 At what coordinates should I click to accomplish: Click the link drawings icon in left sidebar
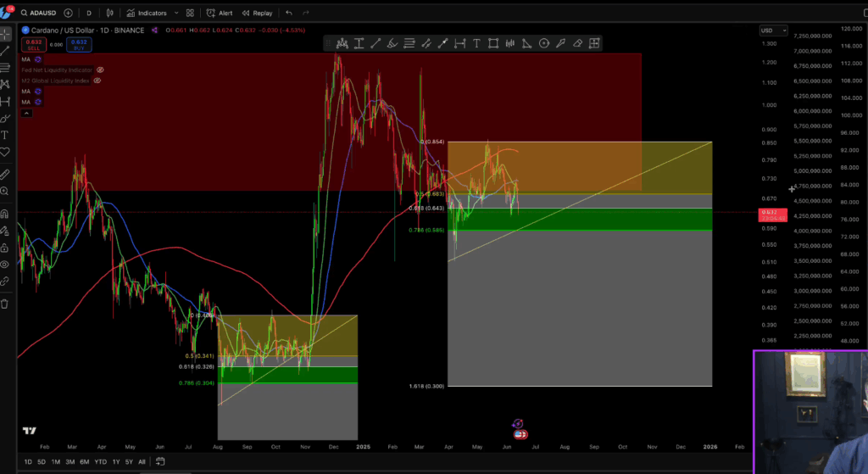click(5, 282)
